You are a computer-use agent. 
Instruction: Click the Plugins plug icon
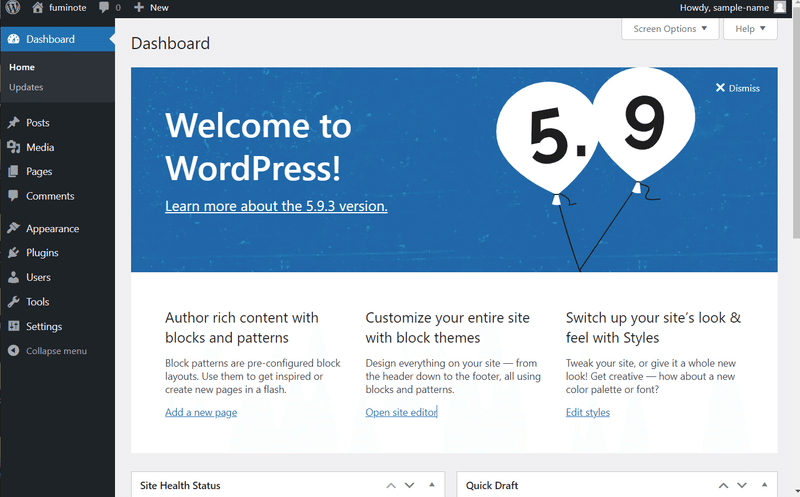coord(13,253)
